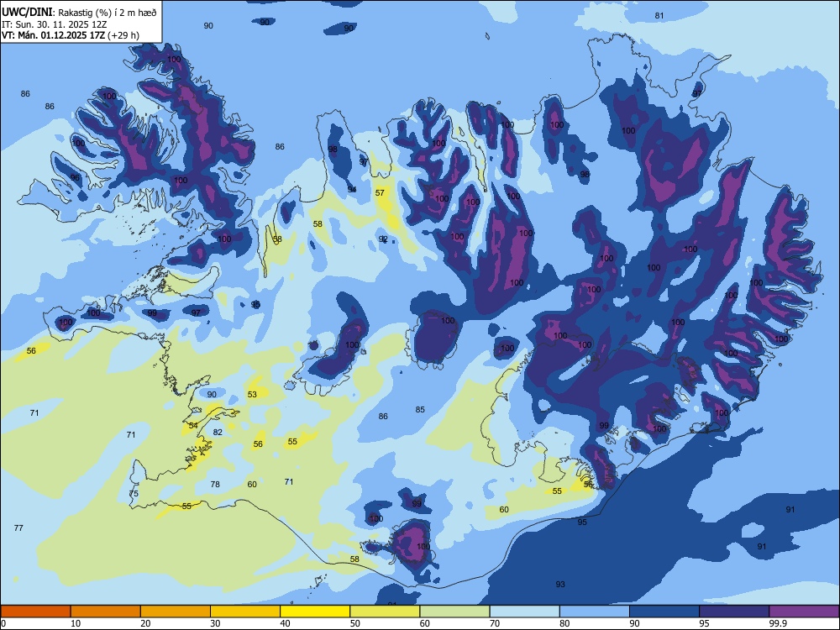Click the humidity value '78' on the map
The image size is (840, 630).
point(215,485)
